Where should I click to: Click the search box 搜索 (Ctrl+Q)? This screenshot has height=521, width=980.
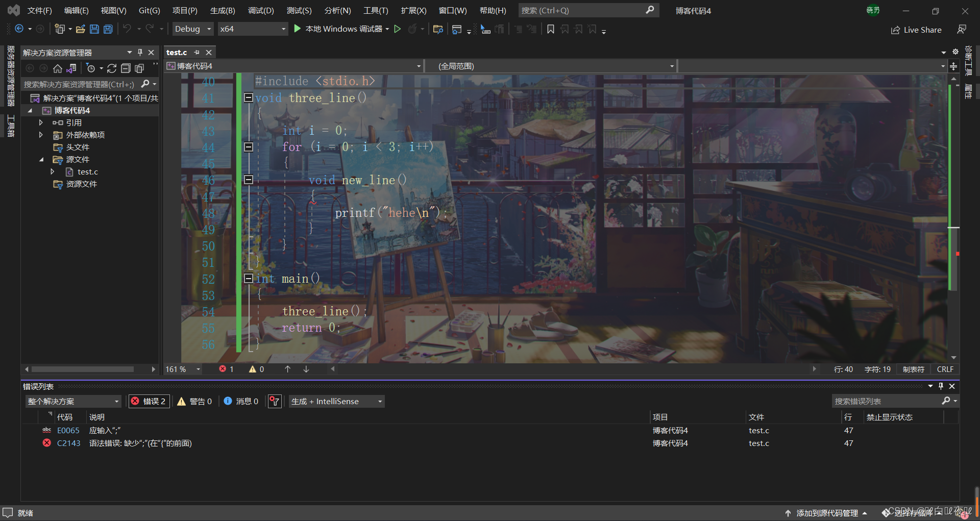tap(589, 10)
